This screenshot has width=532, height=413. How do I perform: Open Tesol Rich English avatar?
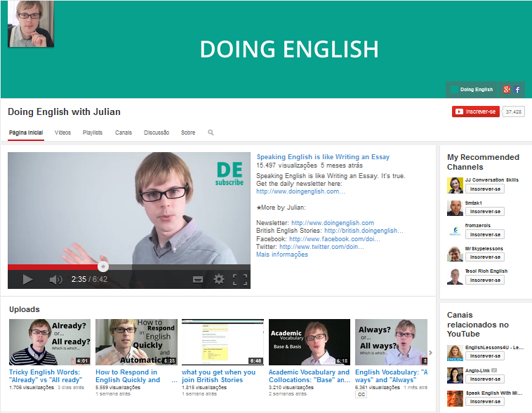pos(455,276)
